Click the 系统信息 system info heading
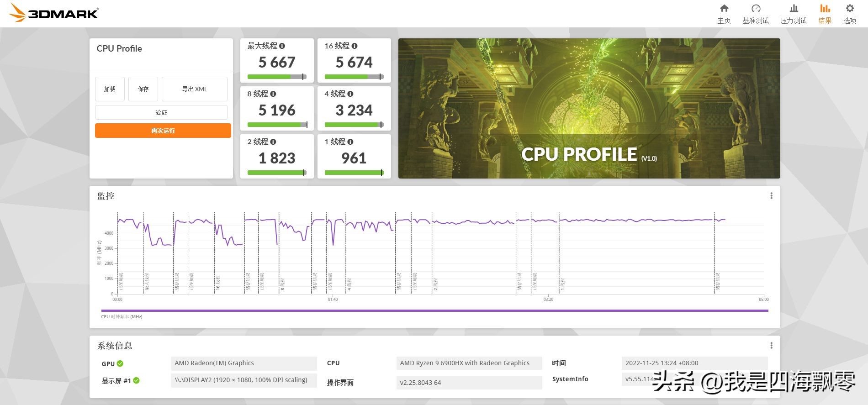868x405 pixels. tap(115, 346)
